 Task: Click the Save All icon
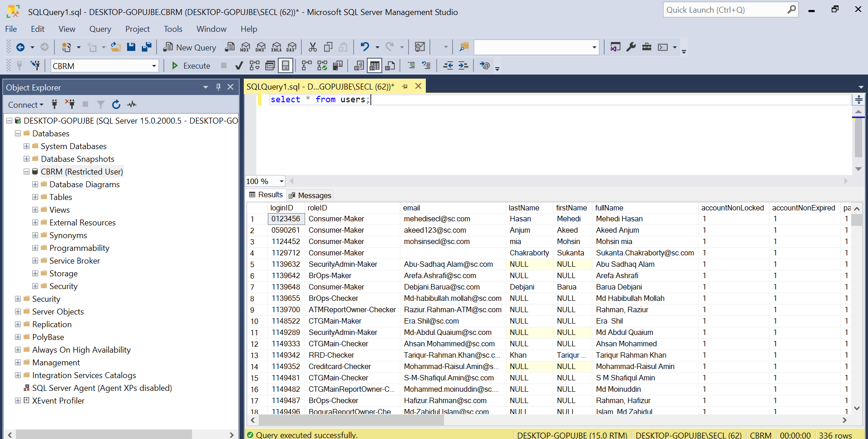tap(147, 47)
